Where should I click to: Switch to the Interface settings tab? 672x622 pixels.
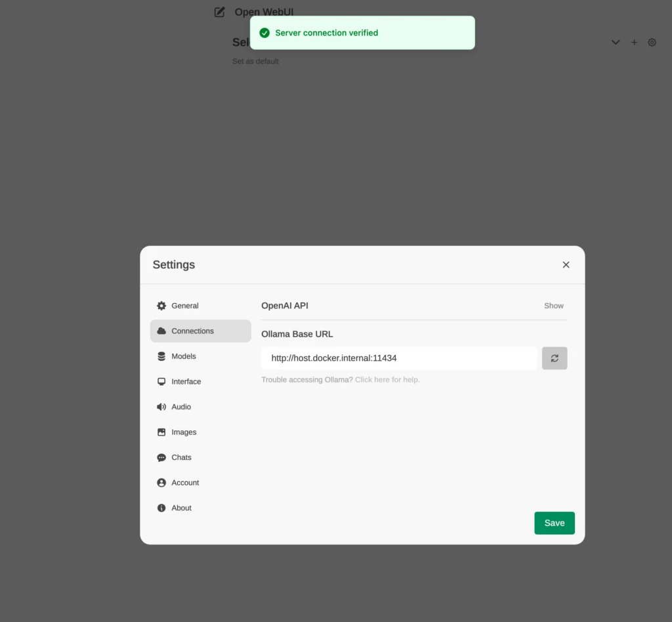(x=200, y=382)
